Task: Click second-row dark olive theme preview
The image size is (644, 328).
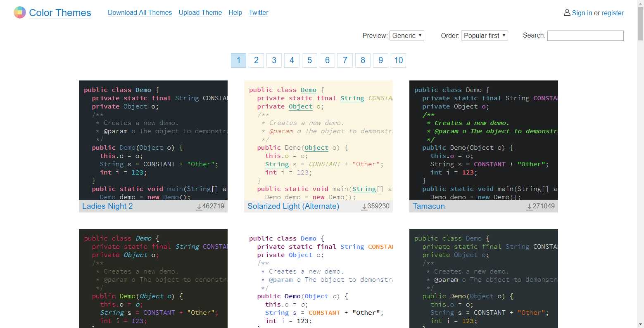Action: (153, 278)
